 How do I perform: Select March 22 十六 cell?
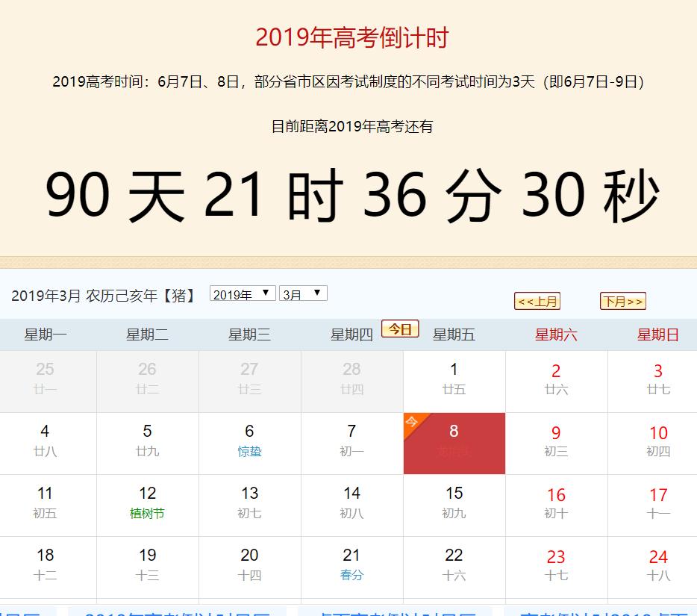[x=454, y=567]
